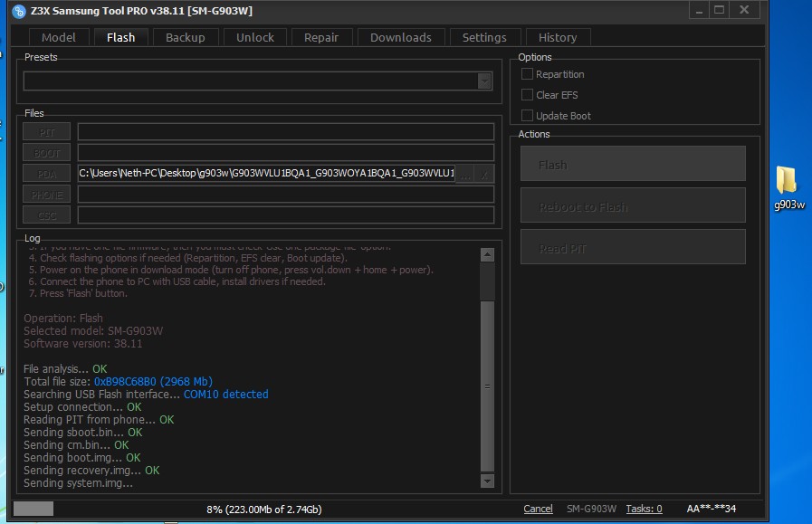Click the log scrollbar down arrow

pos(487,481)
